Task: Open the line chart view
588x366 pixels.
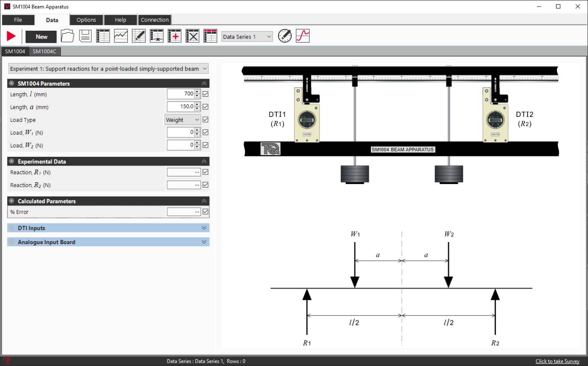Action: tap(121, 37)
